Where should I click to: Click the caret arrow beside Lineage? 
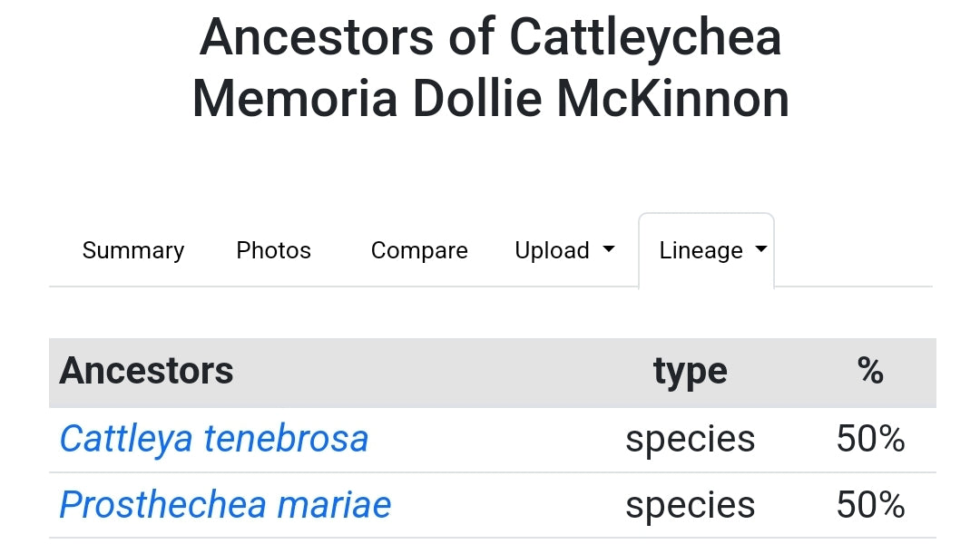pyautogui.click(x=760, y=249)
